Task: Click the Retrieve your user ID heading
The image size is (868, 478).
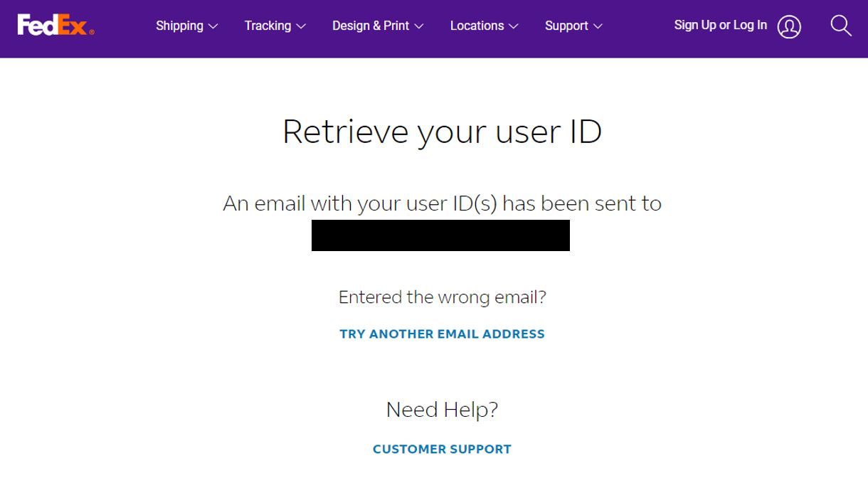Action: click(x=443, y=132)
